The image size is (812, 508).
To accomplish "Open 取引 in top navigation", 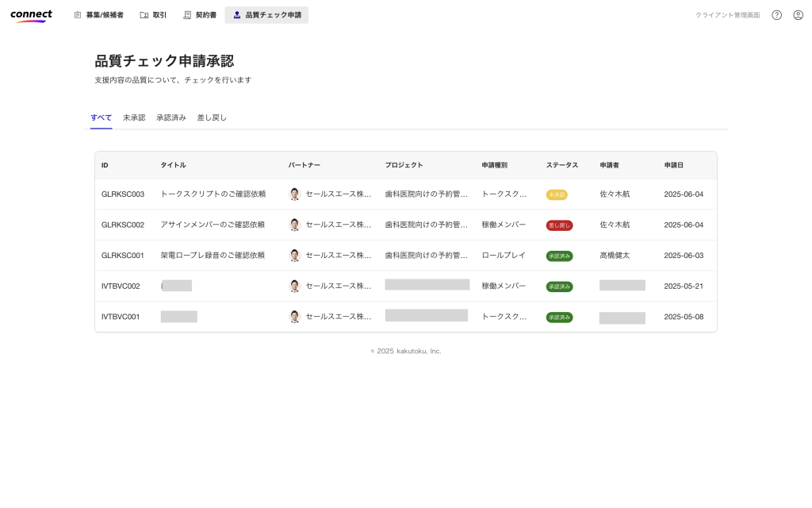I will 153,15.
